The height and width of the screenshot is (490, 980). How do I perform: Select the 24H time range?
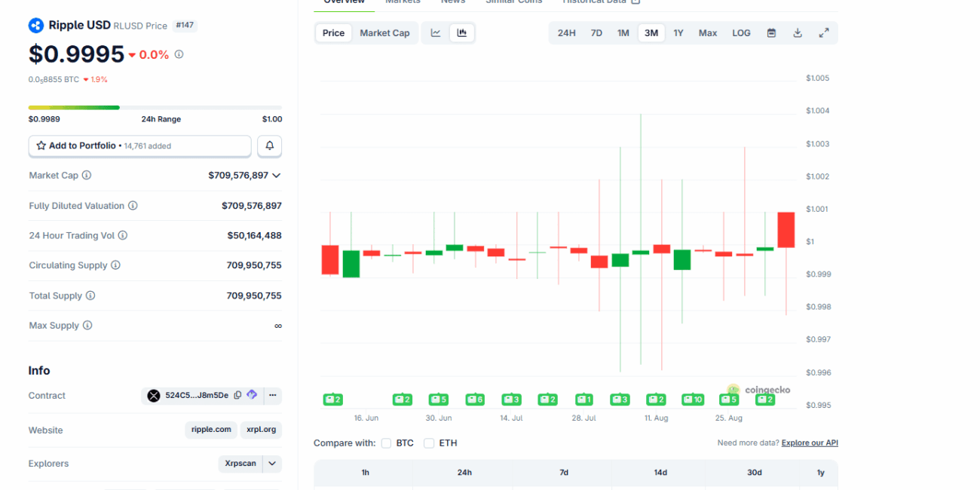pos(567,33)
